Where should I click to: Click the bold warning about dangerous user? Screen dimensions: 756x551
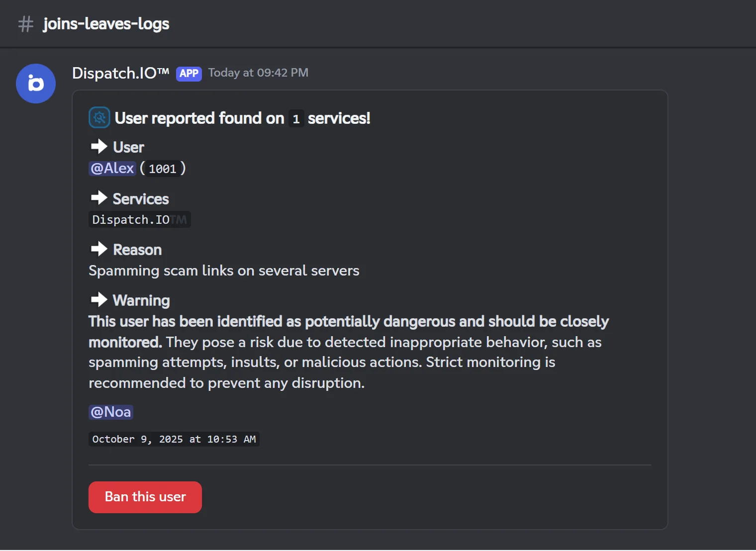(x=349, y=332)
